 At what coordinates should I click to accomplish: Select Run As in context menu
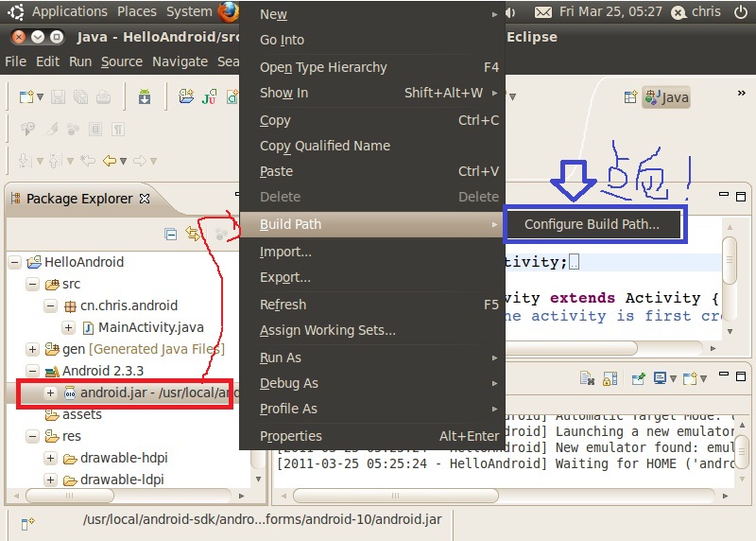click(371, 358)
